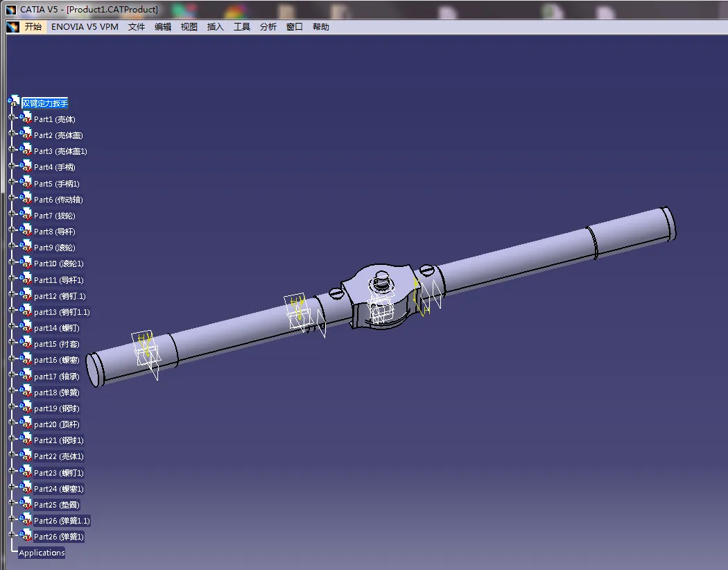Click part icon of Part25 (垫圈)
The image size is (728, 570).
click(x=26, y=503)
